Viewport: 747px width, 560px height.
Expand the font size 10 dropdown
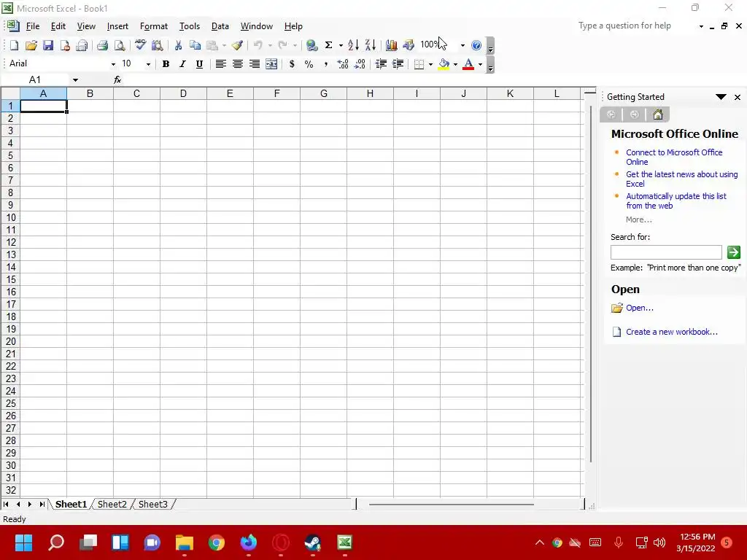[148, 64]
